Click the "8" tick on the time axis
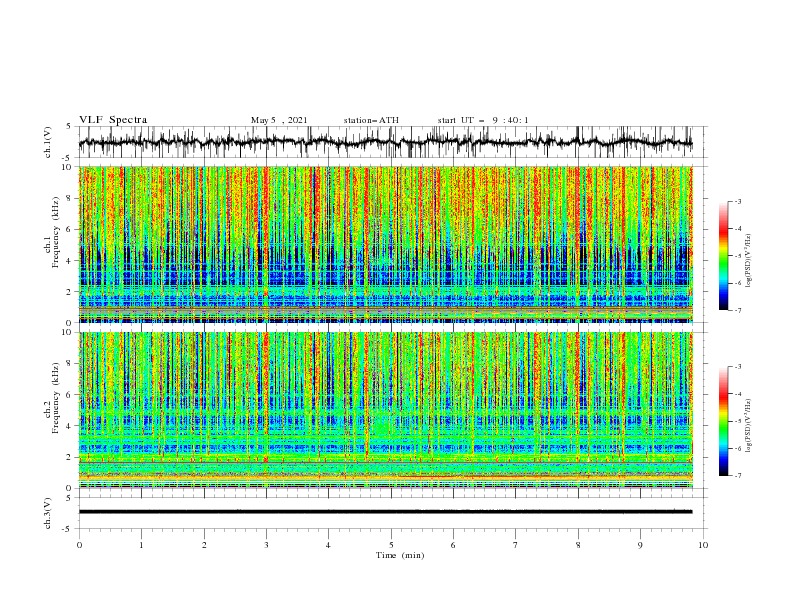The width and height of the screenshot is (792, 612). click(x=578, y=545)
